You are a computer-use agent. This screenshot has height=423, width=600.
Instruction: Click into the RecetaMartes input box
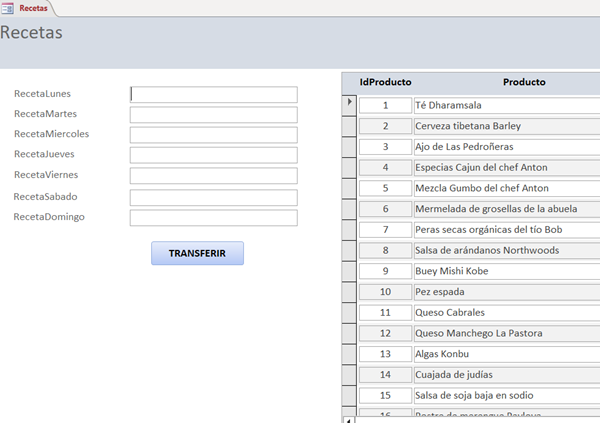(x=213, y=114)
